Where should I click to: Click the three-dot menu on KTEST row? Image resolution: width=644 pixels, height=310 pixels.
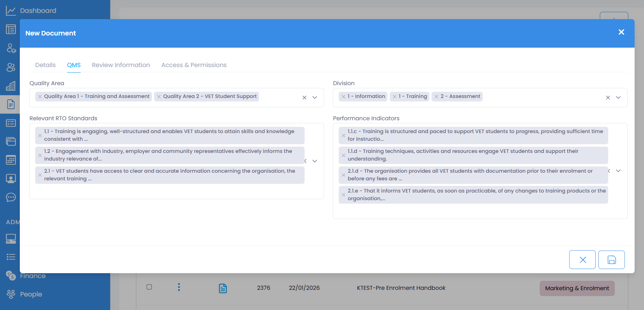(x=179, y=287)
